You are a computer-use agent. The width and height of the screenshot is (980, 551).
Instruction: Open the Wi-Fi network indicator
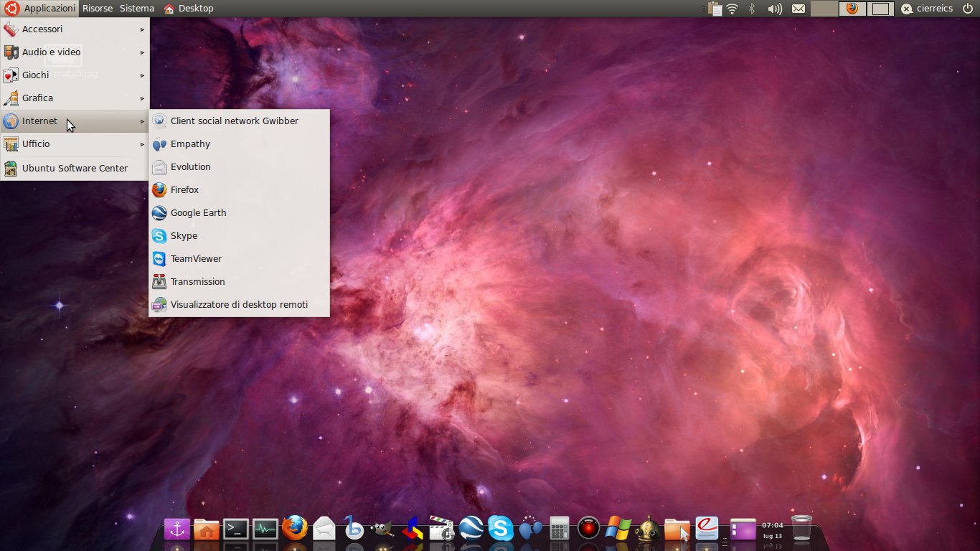[x=732, y=9]
